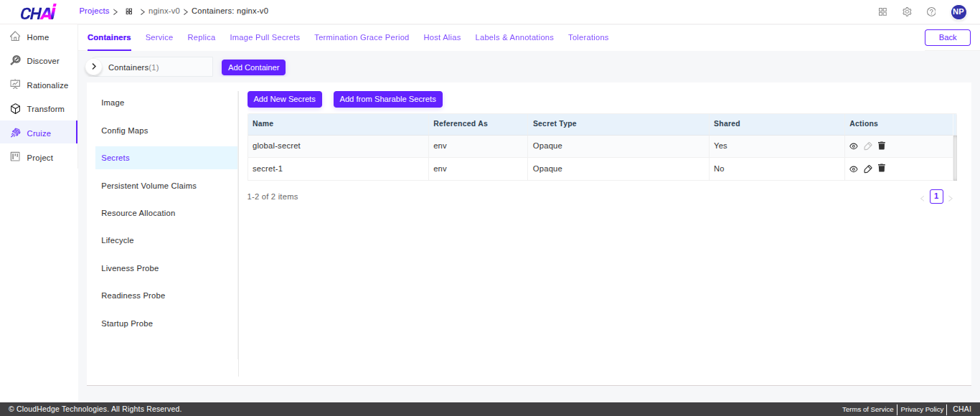Go to Home in sidebar
The width and height of the screenshot is (980, 416).
(39, 37)
